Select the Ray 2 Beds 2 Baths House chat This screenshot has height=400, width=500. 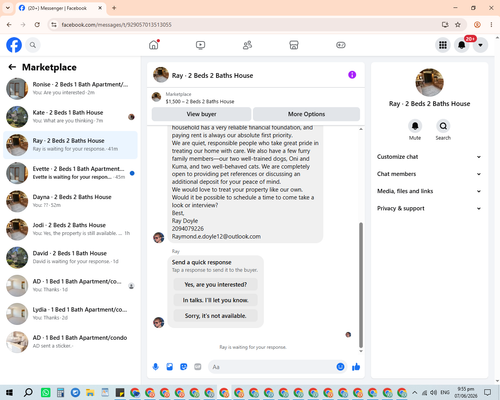coord(70,145)
